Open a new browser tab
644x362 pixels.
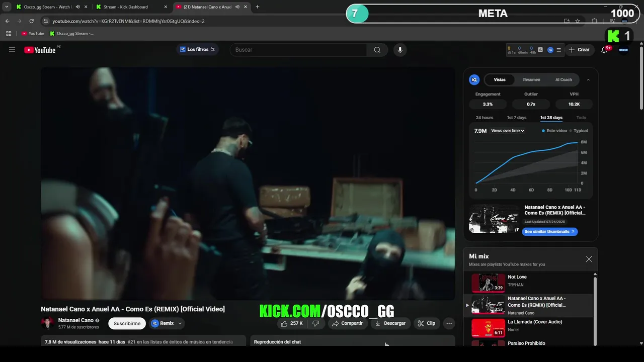coord(258,7)
